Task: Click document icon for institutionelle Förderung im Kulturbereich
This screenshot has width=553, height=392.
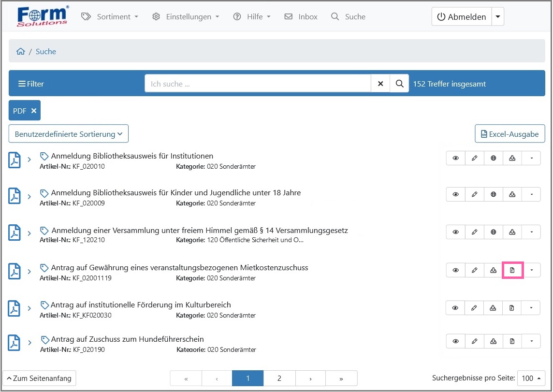Action: pos(512,307)
